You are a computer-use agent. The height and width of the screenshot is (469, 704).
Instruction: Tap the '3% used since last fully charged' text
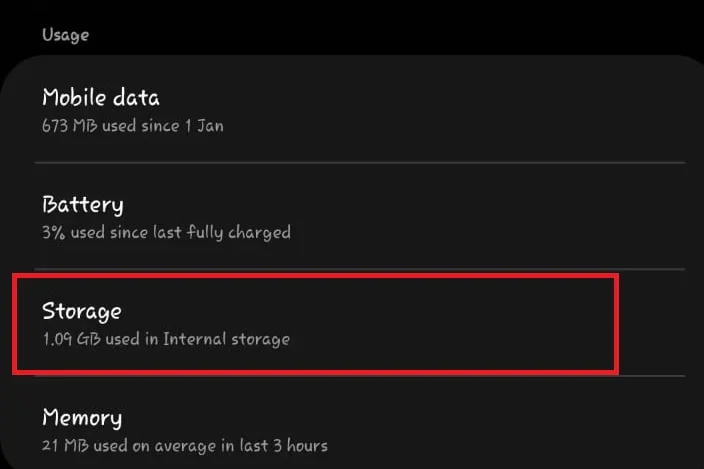166,233
